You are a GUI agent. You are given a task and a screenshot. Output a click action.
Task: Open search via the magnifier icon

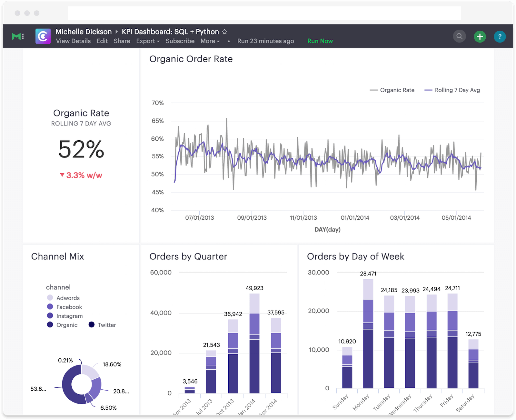click(x=459, y=36)
